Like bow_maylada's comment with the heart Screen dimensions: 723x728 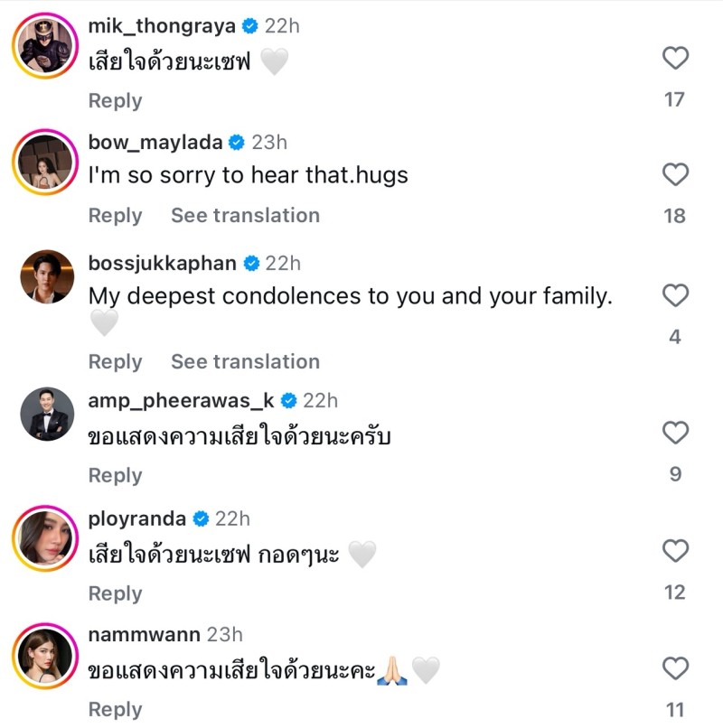(675, 175)
